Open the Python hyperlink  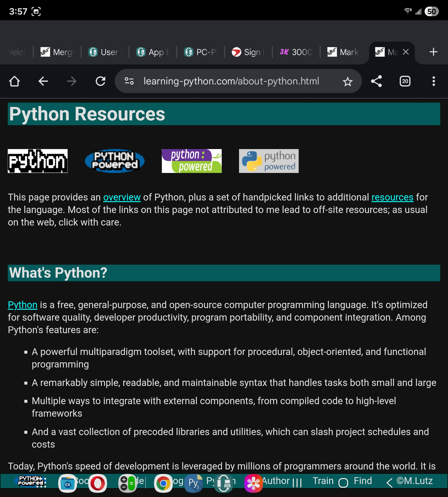pyautogui.click(x=22, y=305)
